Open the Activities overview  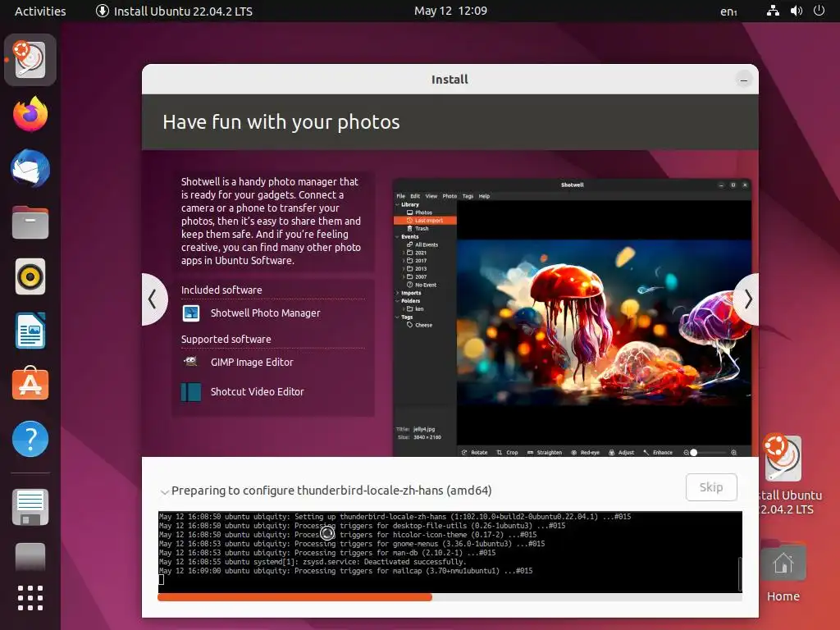point(40,11)
